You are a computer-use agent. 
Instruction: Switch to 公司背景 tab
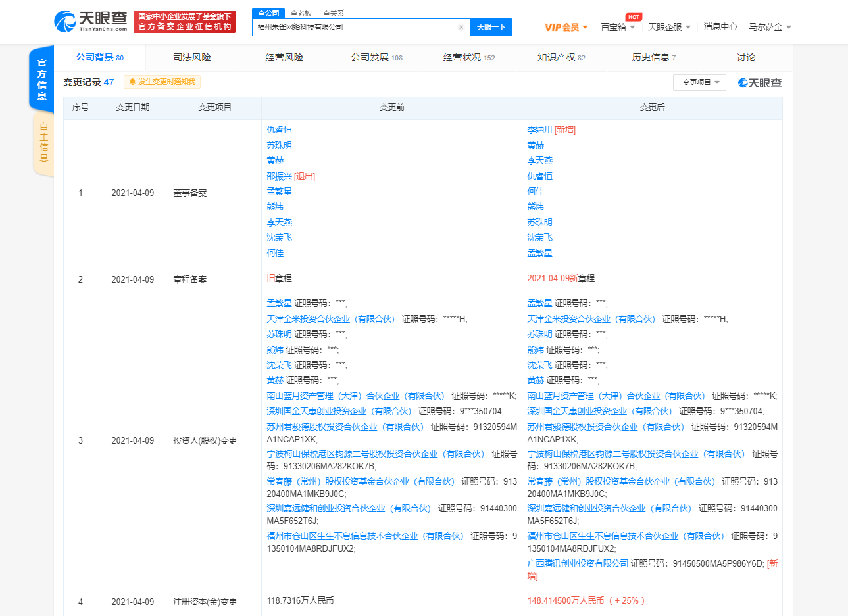(99, 58)
